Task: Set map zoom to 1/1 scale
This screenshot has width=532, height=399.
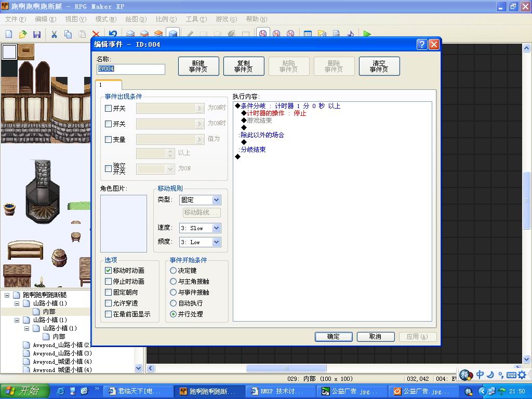Action: coord(263,33)
